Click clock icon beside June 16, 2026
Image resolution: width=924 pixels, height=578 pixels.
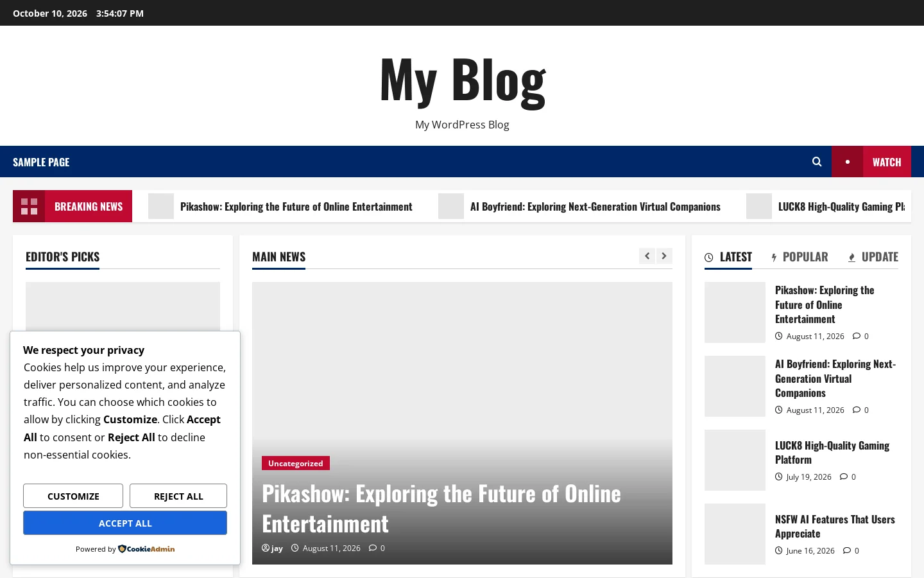779,550
